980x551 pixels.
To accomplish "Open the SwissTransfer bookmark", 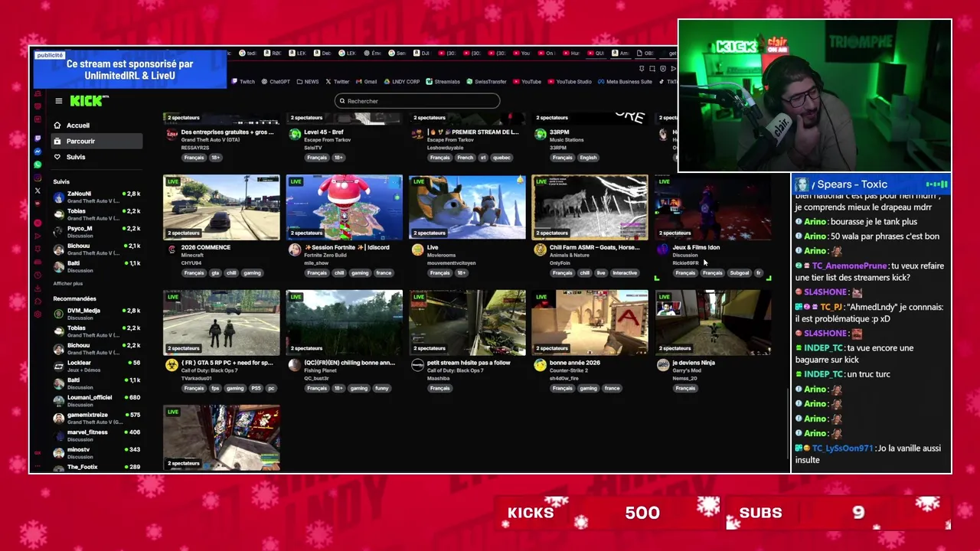I will [x=486, y=82].
